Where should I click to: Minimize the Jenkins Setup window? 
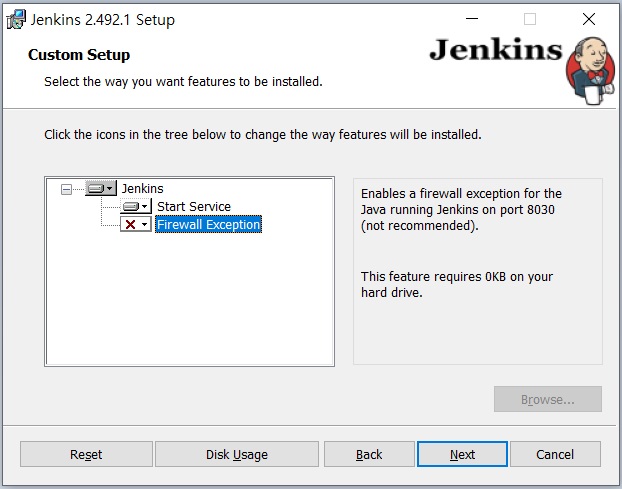[472, 19]
